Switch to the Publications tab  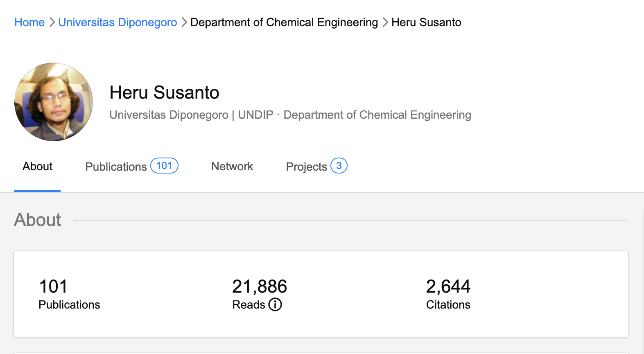(116, 167)
